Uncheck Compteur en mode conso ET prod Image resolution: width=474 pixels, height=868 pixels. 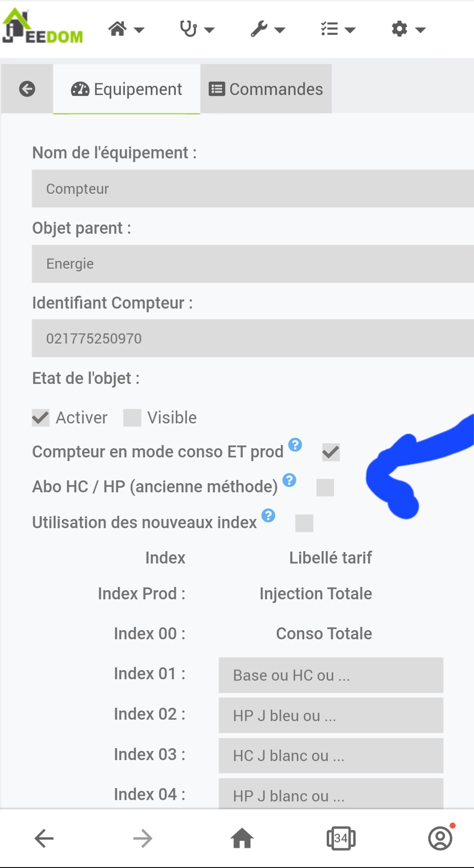[331, 452]
